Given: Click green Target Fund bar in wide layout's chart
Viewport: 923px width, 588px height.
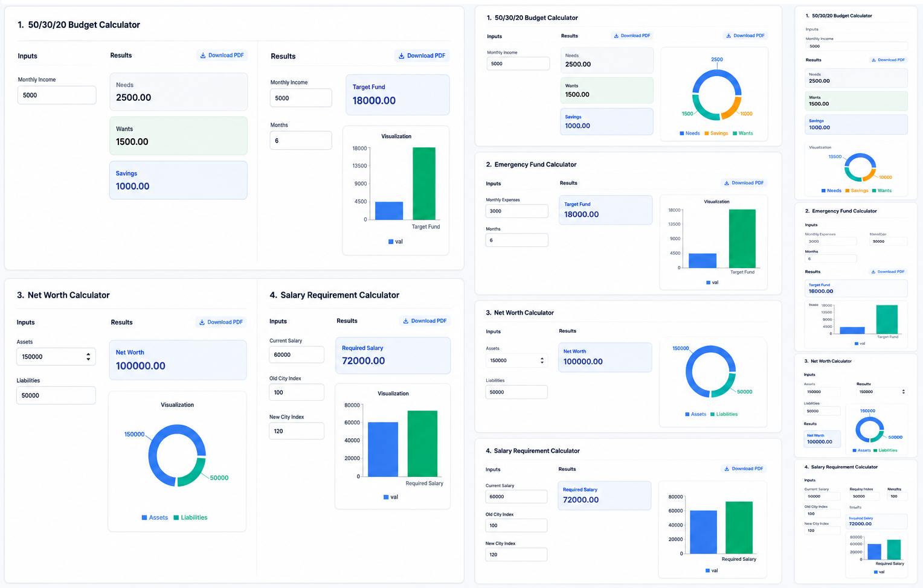Looking at the screenshot, I should coord(424,184).
